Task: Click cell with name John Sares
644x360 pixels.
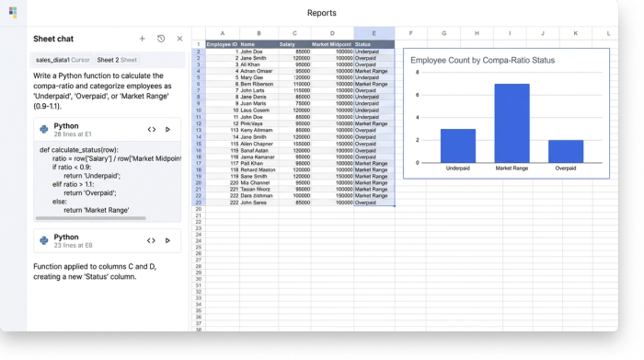Action: coord(259,203)
